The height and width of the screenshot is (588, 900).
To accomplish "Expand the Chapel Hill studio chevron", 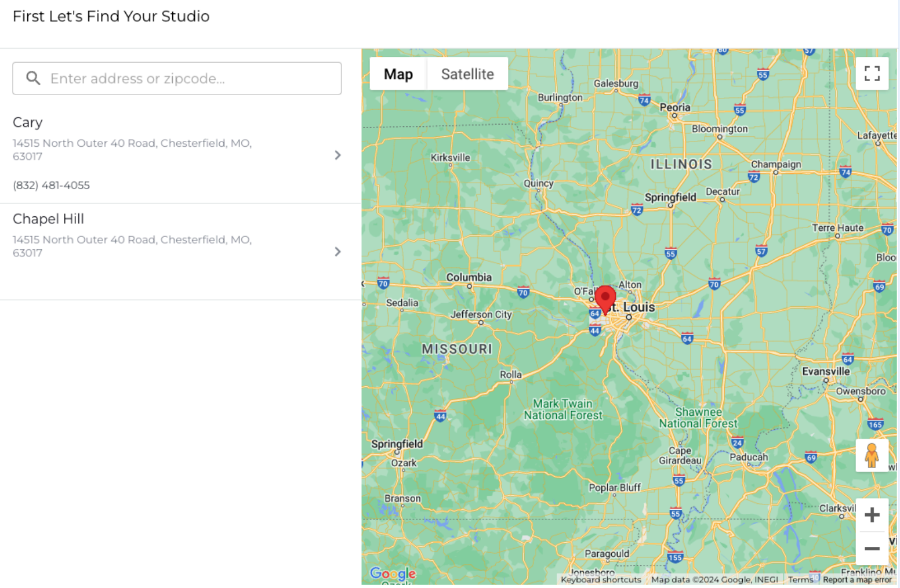I will click(338, 252).
